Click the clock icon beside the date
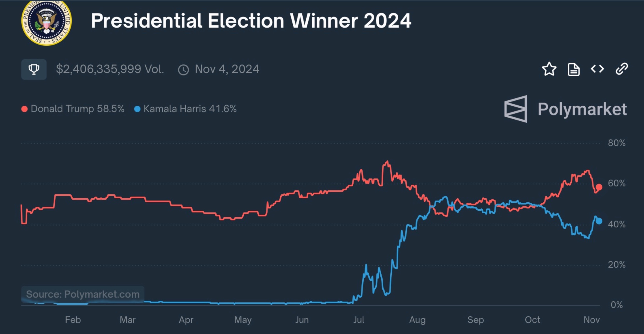The image size is (644, 334). pyautogui.click(x=183, y=70)
